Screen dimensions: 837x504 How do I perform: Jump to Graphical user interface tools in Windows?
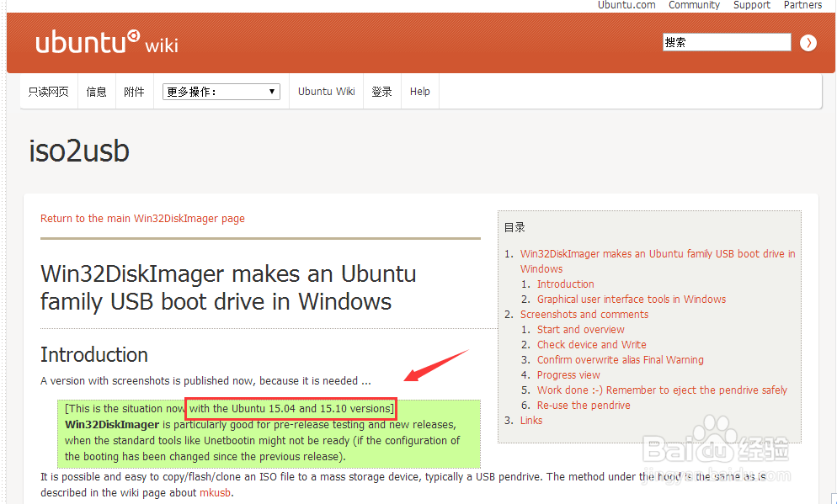tap(632, 300)
